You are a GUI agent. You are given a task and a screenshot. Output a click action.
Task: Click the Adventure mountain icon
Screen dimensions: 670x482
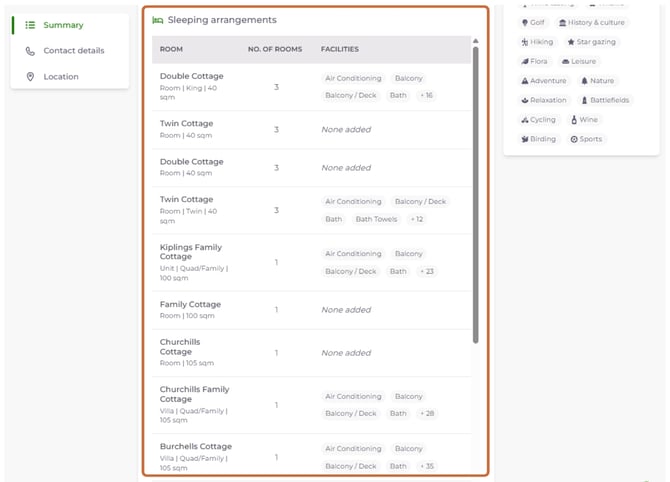[x=525, y=81]
